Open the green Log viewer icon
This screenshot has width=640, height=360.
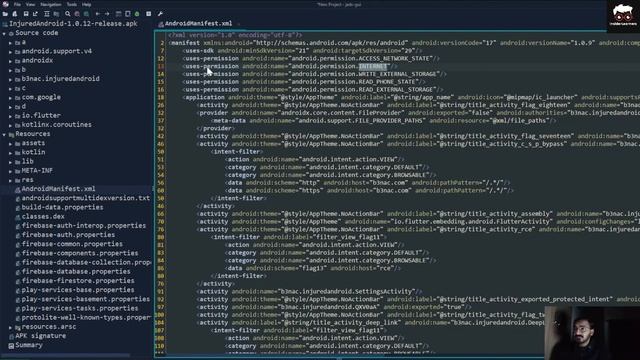tap(137, 14)
